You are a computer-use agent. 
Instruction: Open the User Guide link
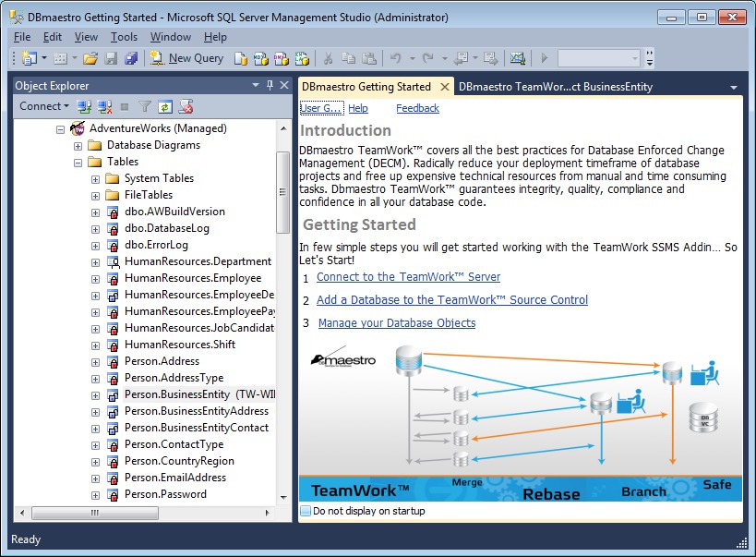[321, 108]
